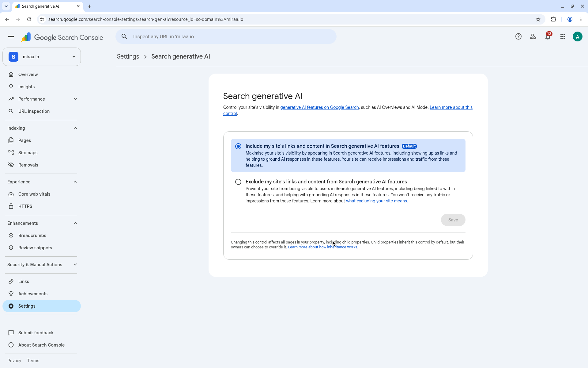Image resolution: width=588 pixels, height=368 pixels.
Task: Reload the page
Action: click(x=29, y=19)
